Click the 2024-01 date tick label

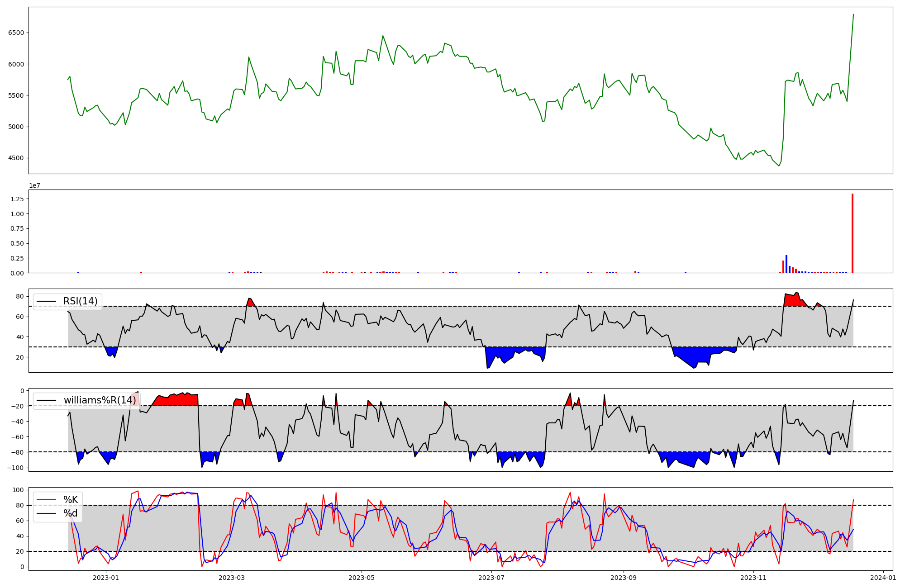[x=883, y=578]
